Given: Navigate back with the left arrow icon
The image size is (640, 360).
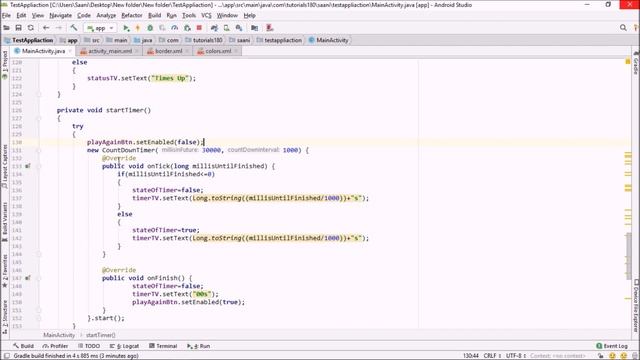Looking at the screenshot, I should click(x=46, y=28).
